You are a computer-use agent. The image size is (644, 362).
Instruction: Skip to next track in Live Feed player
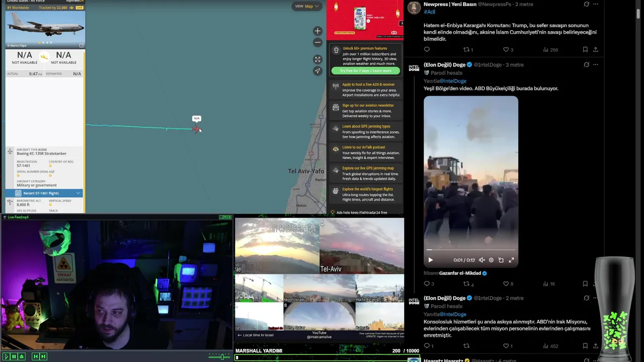[43, 356]
